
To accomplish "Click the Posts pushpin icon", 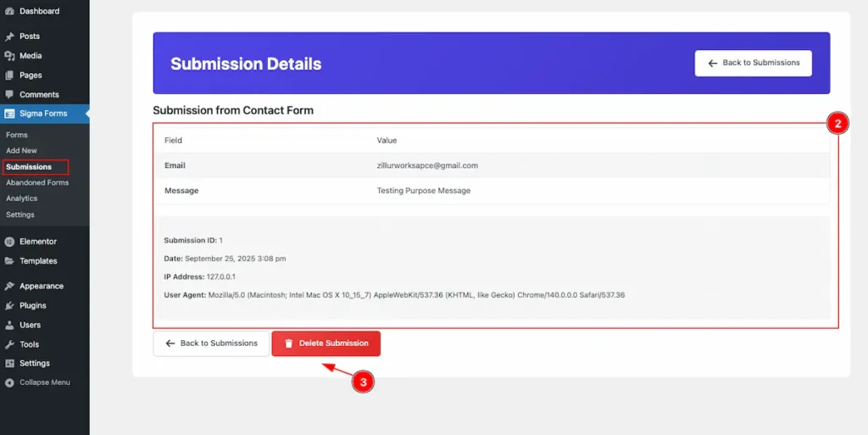I will [x=9, y=36].
